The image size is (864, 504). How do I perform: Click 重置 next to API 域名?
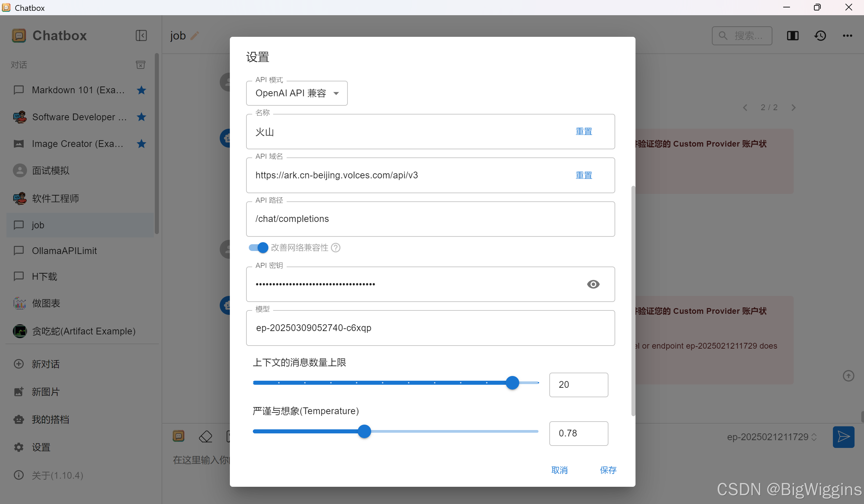(583, 175)
